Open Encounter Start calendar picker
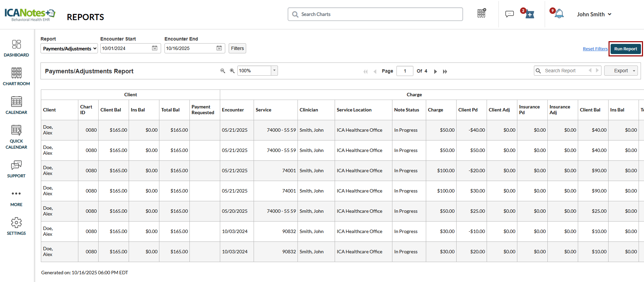 [155, 48]
